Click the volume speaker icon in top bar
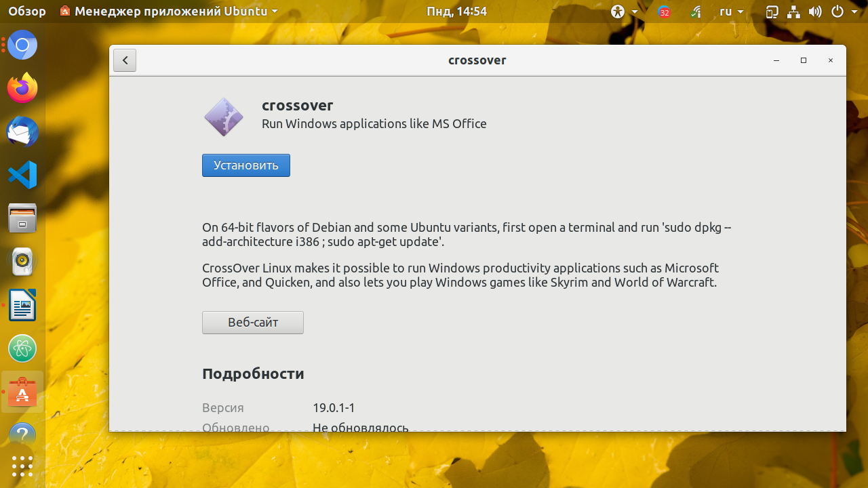The height and width of the screenshot is (488, 868). click(x=815, y=12)
